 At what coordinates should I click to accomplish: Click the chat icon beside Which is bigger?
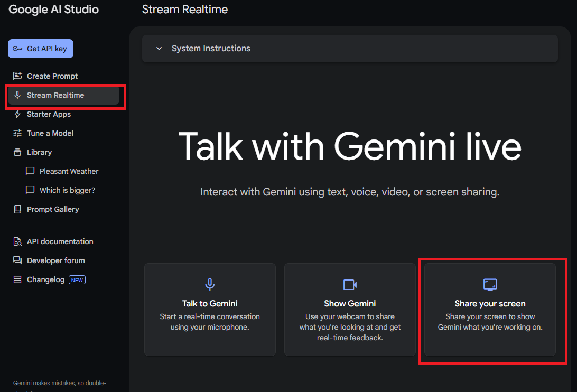pyautogui.click(x=30, y=190)
